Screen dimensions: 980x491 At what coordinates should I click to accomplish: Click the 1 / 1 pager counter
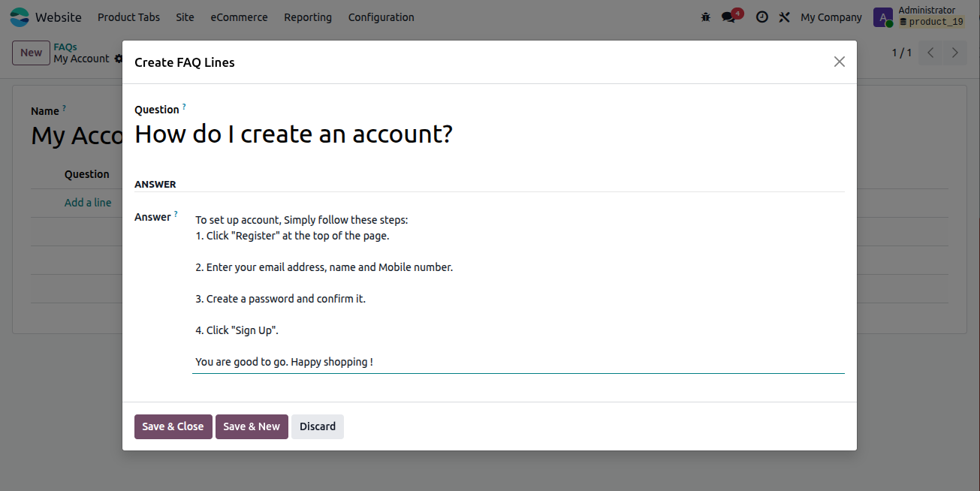tap(901, 53)
